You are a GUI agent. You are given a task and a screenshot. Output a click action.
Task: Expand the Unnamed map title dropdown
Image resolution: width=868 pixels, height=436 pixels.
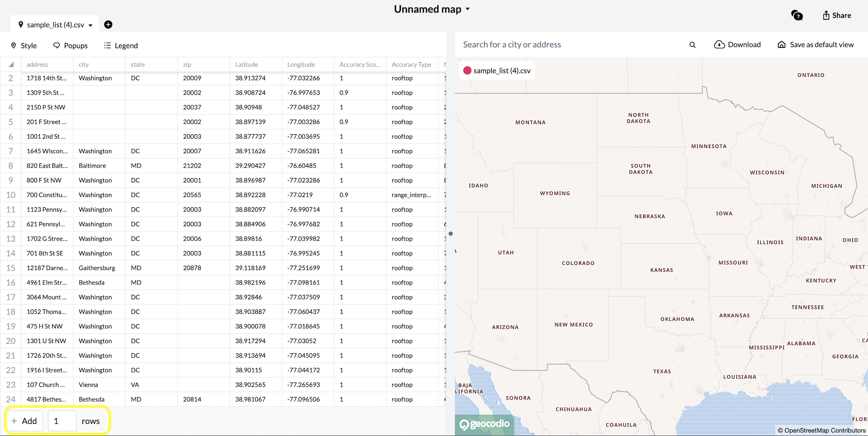click(x=468, y=9)
